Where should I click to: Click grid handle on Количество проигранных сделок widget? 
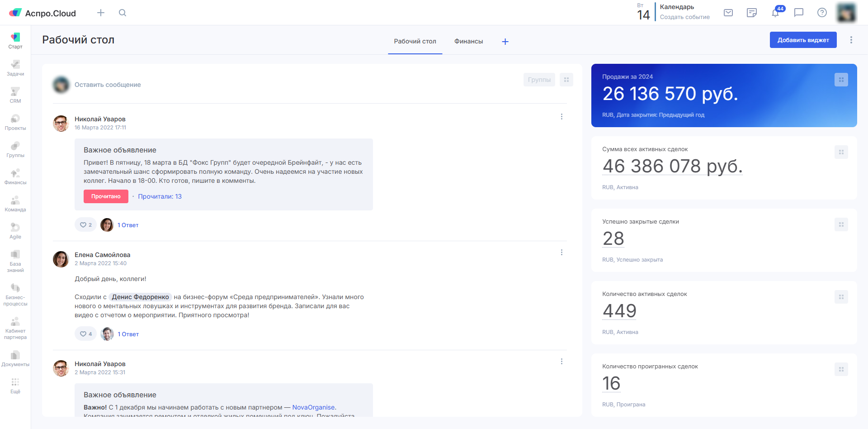[841, 369]
